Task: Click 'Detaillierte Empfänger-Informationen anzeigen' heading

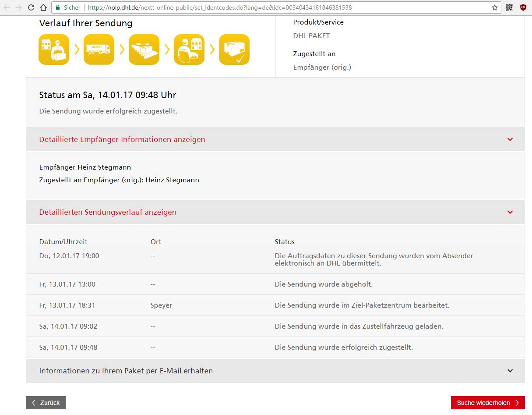Action: pyautogui.click(x=122, y=139)
